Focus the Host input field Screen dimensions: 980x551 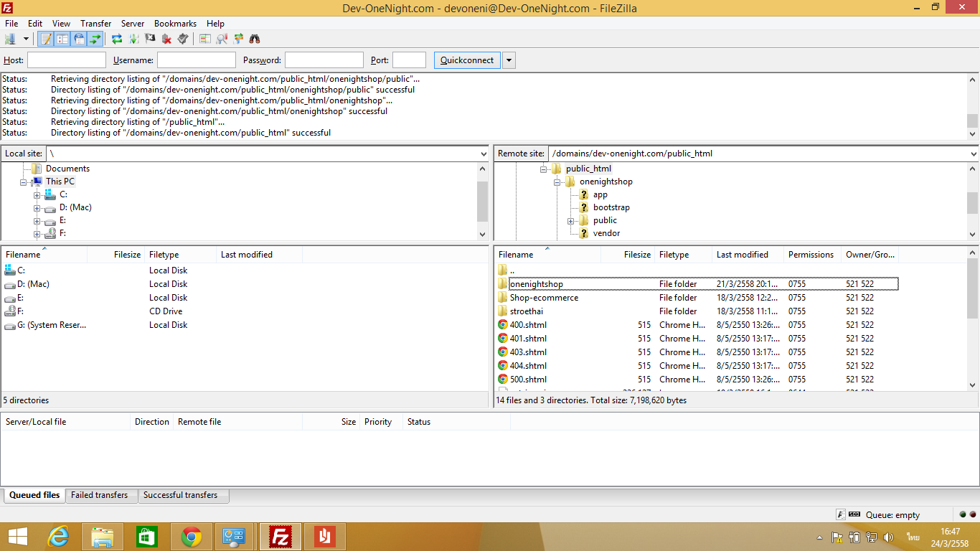point(67,60)
